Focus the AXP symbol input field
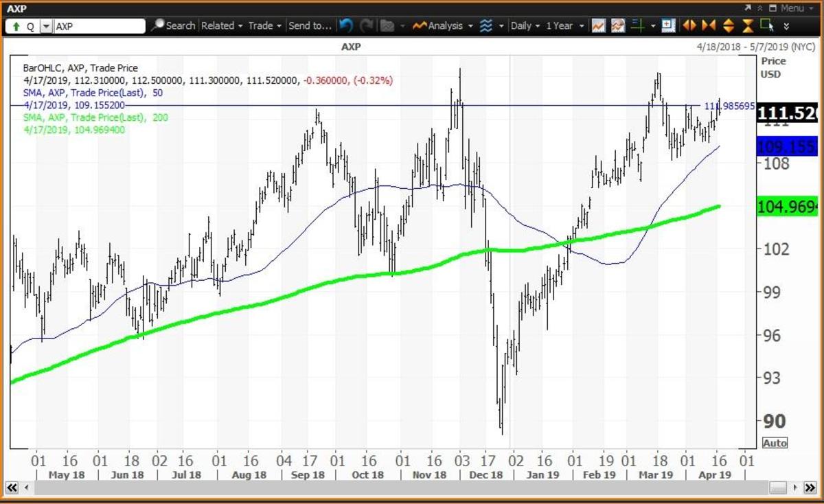824x504 pixels. coord(99,26)
